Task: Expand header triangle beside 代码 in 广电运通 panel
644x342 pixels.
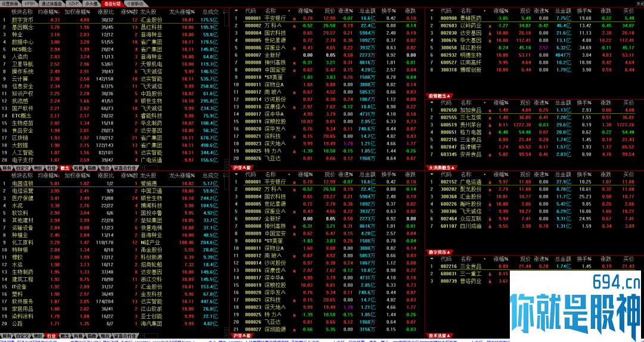Action: [x=432, y=175]
